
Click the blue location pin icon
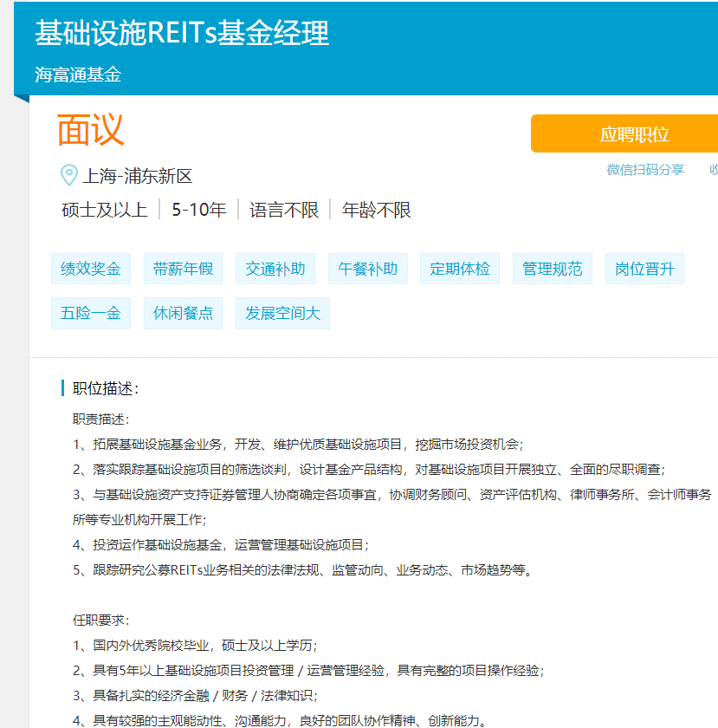pos(66,174)
